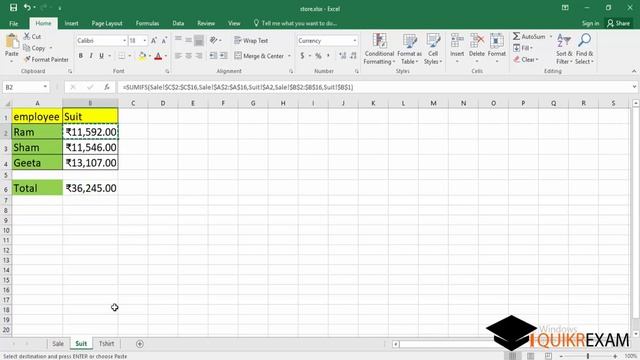640x360 pixels.
Task: Switch to the Data tab
Action: 178,23
